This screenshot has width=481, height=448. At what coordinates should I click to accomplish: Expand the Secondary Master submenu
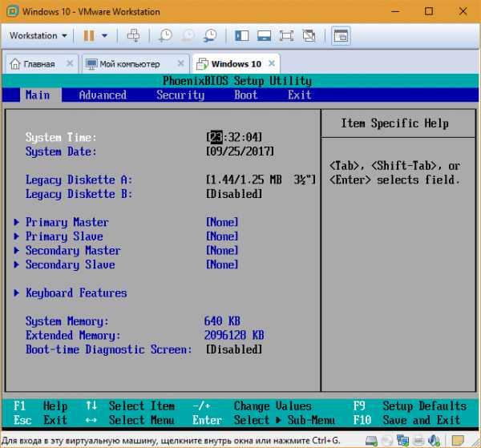pyautogui.click(x=73, y=251)
